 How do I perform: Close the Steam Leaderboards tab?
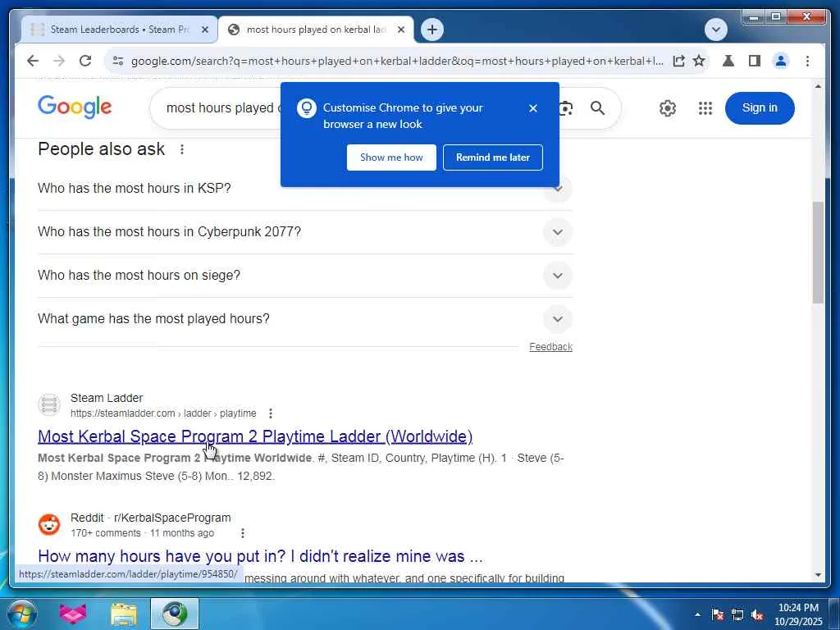(x=204, y=30)
